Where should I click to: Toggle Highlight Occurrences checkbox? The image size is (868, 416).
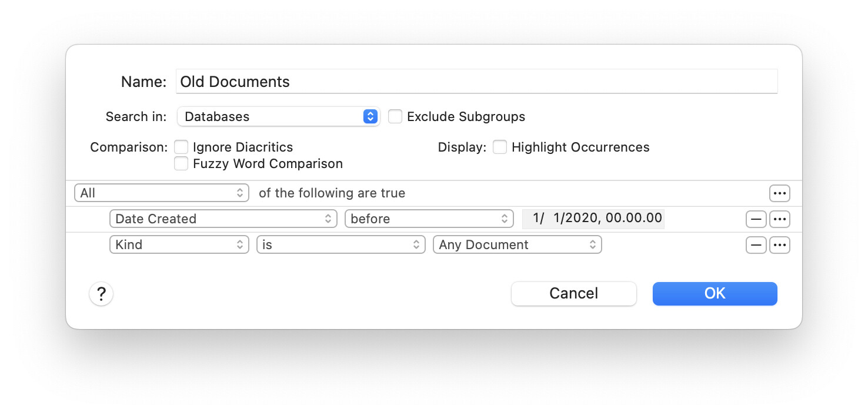500,147
